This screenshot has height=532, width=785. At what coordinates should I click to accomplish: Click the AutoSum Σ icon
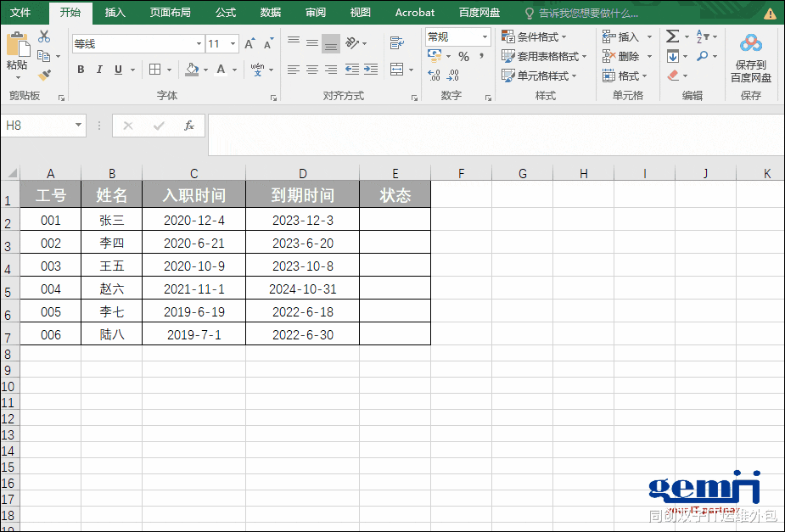click(x=672, y=36)
